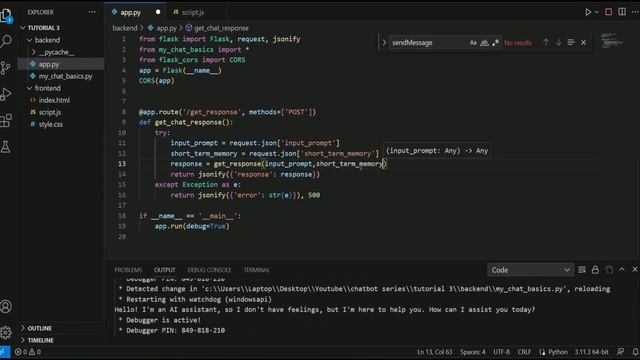The height and width of the screenshot is (360, 640).
Task: Open output log file icon
Action: pos(609,270)
